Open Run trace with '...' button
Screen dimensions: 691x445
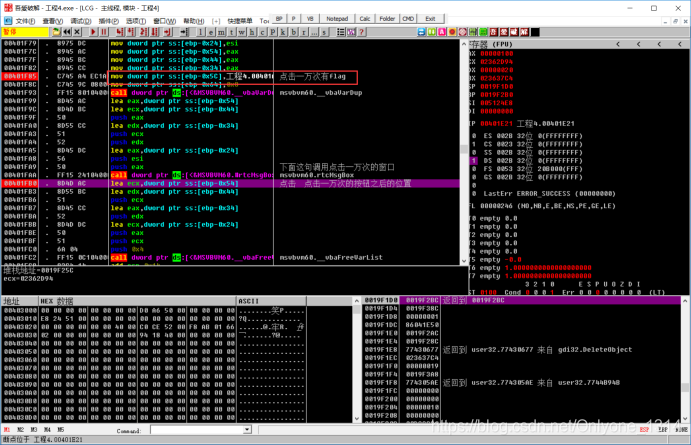pyautogui.click(x=314, y=32)
